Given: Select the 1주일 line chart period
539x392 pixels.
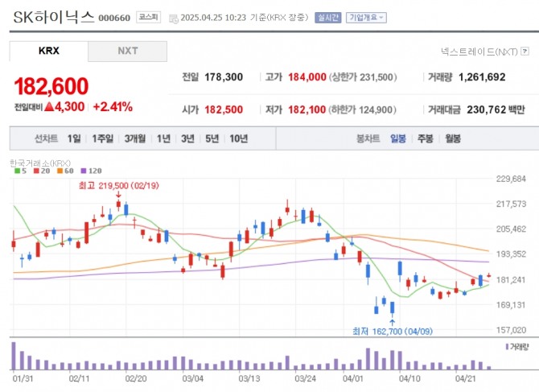Looking at the screenshot, I should point(102,138).
